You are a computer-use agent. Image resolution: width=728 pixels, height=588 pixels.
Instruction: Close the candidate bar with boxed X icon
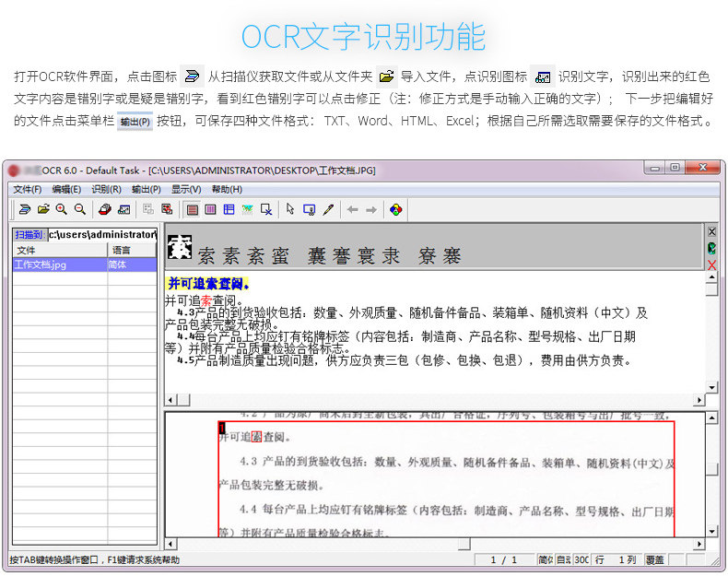pyautogui.click(x=711, y=231)
